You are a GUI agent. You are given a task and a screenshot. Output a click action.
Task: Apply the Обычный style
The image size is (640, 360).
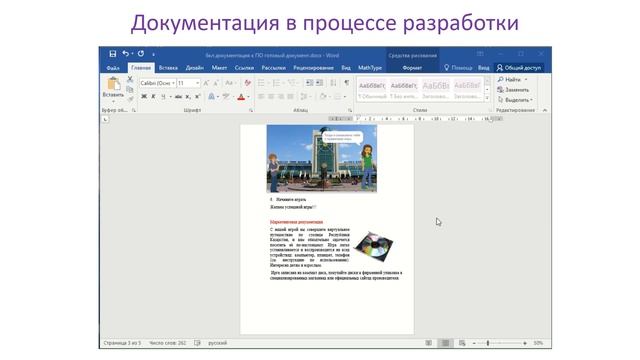click(x=372, y=89)
